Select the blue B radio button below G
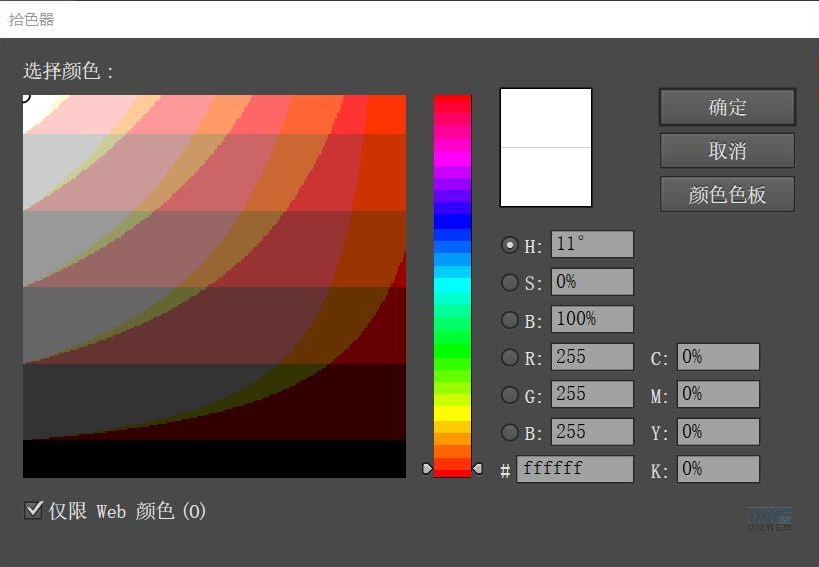The image size is (819, 567). [x=510, y=432]
